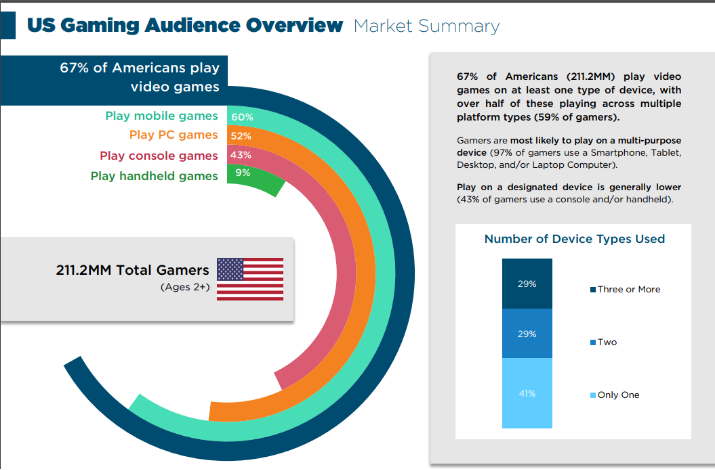Click the Play console games label
715x470 pixels.
tap(159, 156)
